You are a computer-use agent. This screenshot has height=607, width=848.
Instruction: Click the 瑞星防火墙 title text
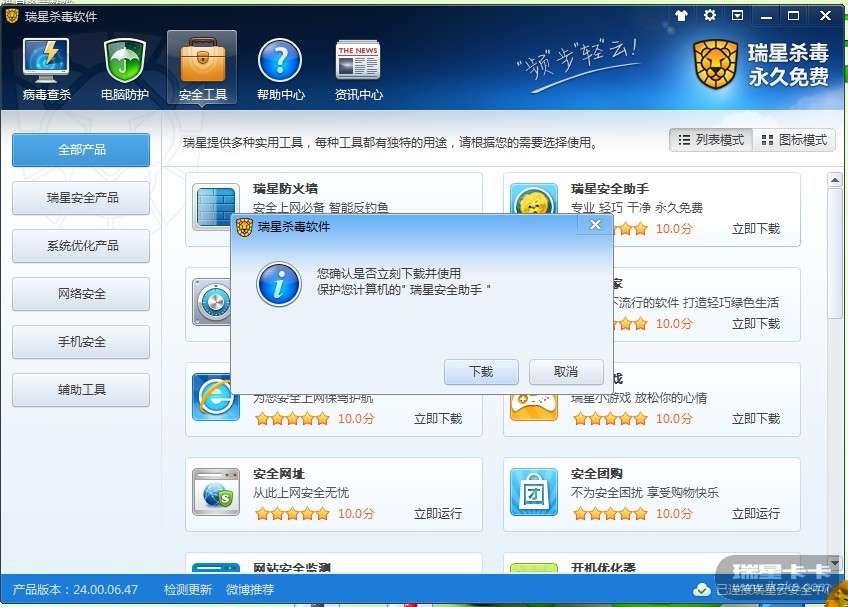[285, 189]
